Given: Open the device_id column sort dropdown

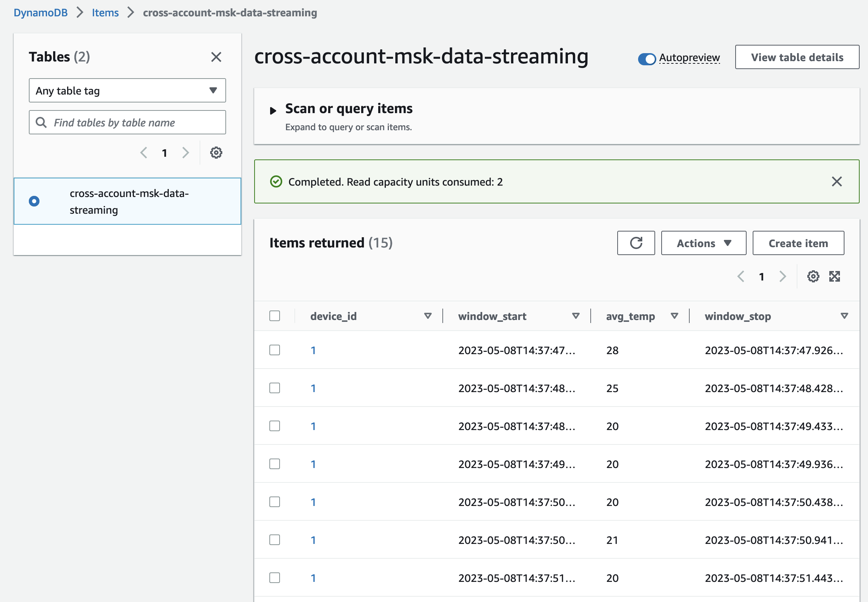Looking at the screenshot, I should (428, 315).
